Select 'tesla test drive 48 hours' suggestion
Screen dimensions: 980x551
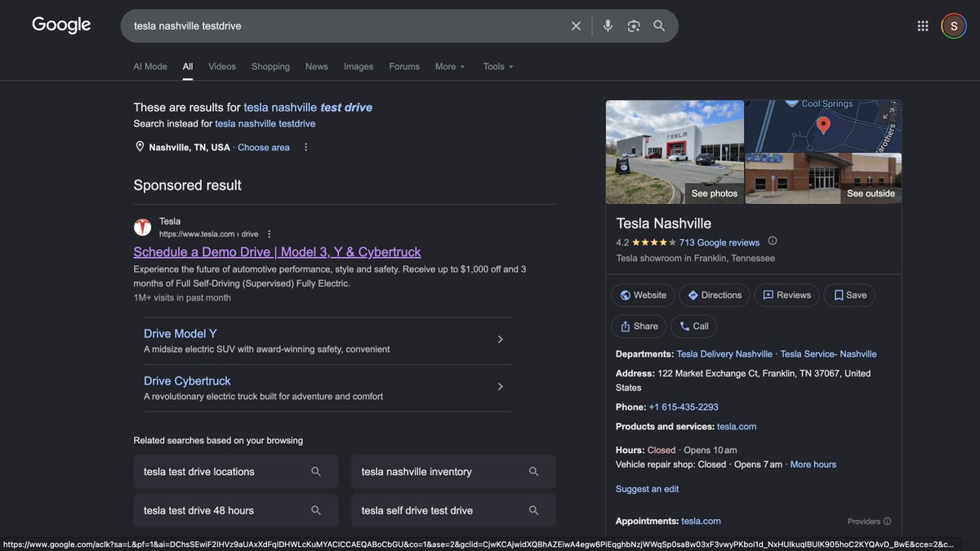pyautogui.click(x=235, y=510)
